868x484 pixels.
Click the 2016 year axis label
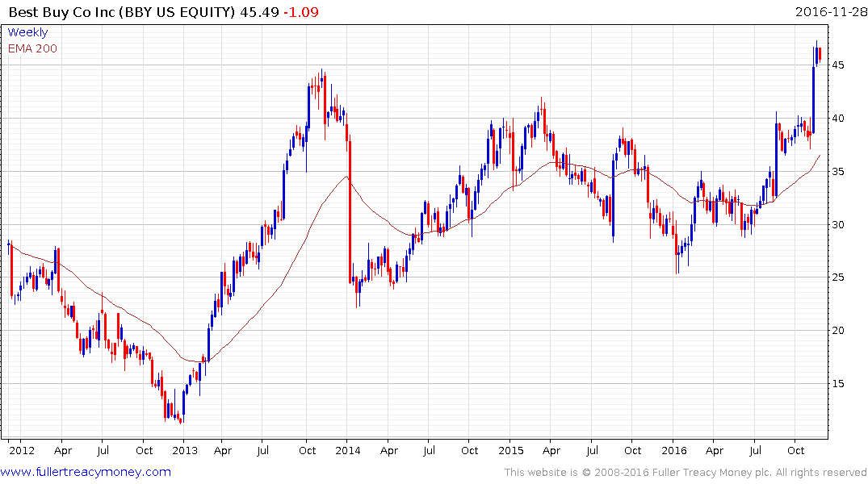(673, 450)
